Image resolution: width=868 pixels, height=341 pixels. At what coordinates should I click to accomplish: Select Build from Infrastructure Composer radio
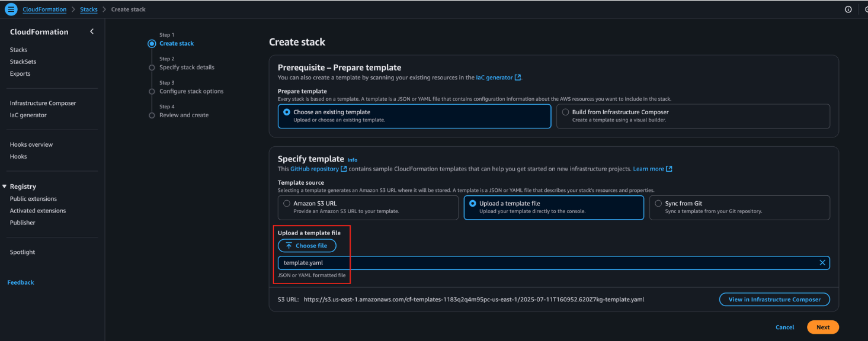pyautogui.click(x=566, y=112)
